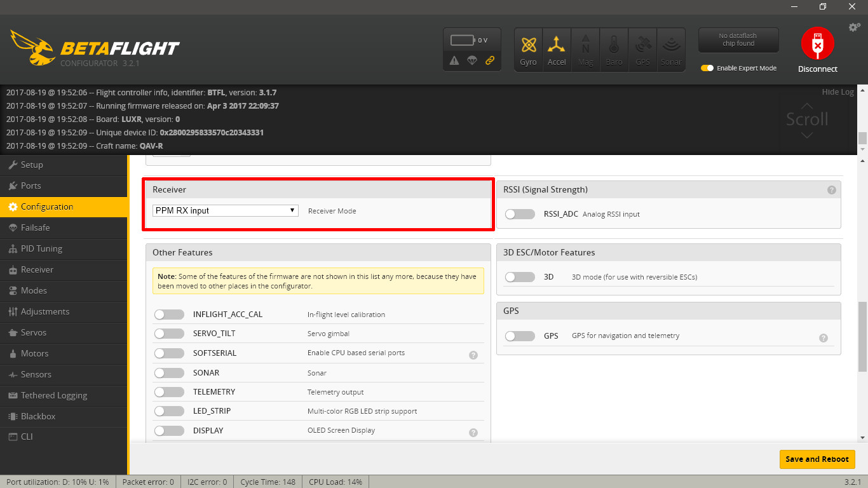Click the Failsafe parachute icon in the sidebar
868x488 pixels.
click(x=13, y=227)
